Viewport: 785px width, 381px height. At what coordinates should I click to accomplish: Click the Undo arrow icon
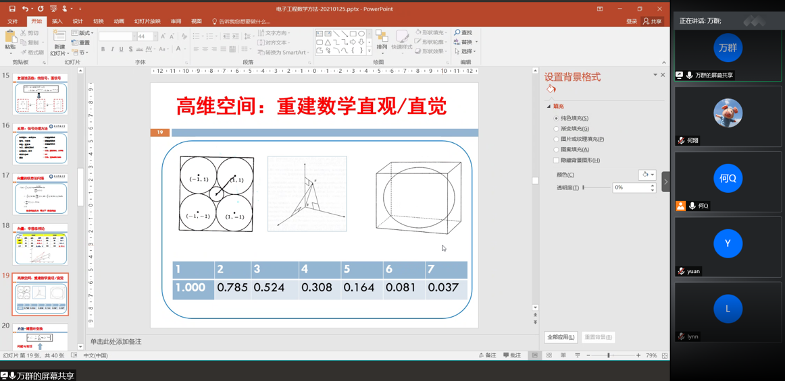tap(25, 9)
